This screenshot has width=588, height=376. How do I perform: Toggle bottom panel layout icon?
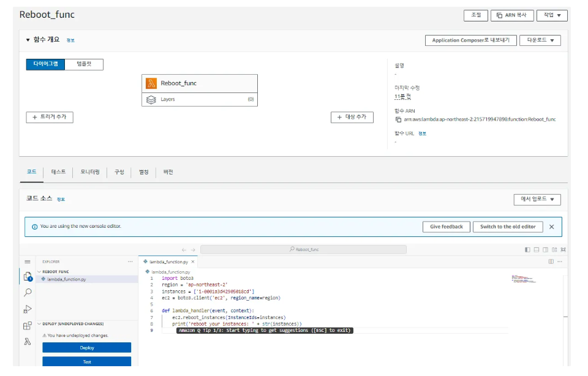click(x=537, y=250)
